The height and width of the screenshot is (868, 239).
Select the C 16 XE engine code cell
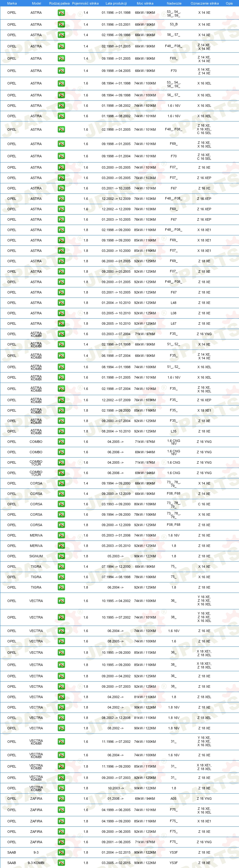(x=204, y=504)
